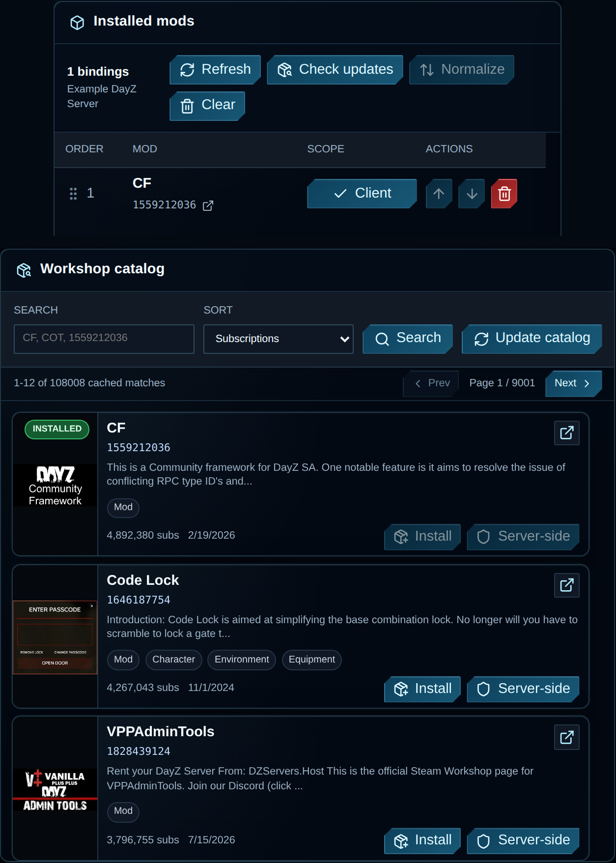Go to previous catalog page

pyautogui.click(x=431, y=383)
